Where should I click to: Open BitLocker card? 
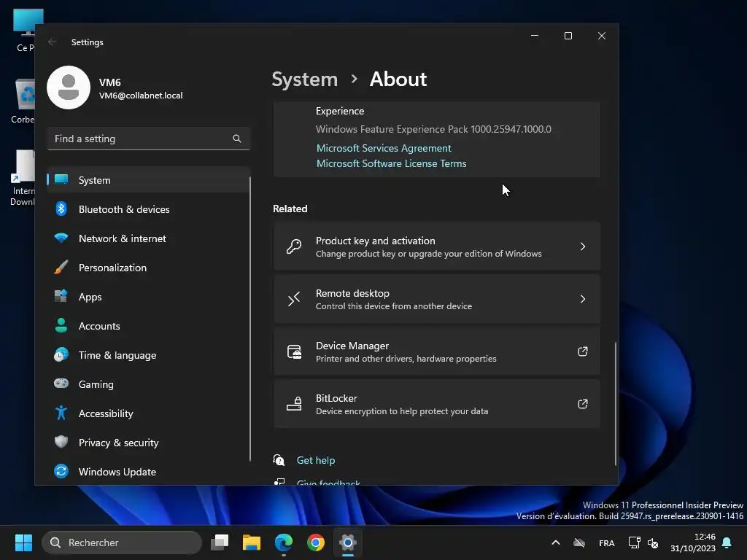tap(436, 404)
